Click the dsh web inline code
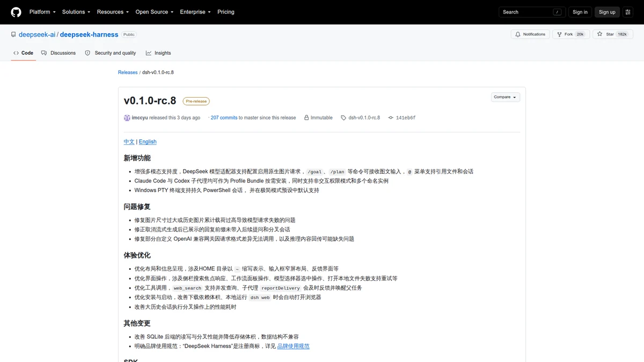This screenshot has height=362, width=644. click(260, 297)
